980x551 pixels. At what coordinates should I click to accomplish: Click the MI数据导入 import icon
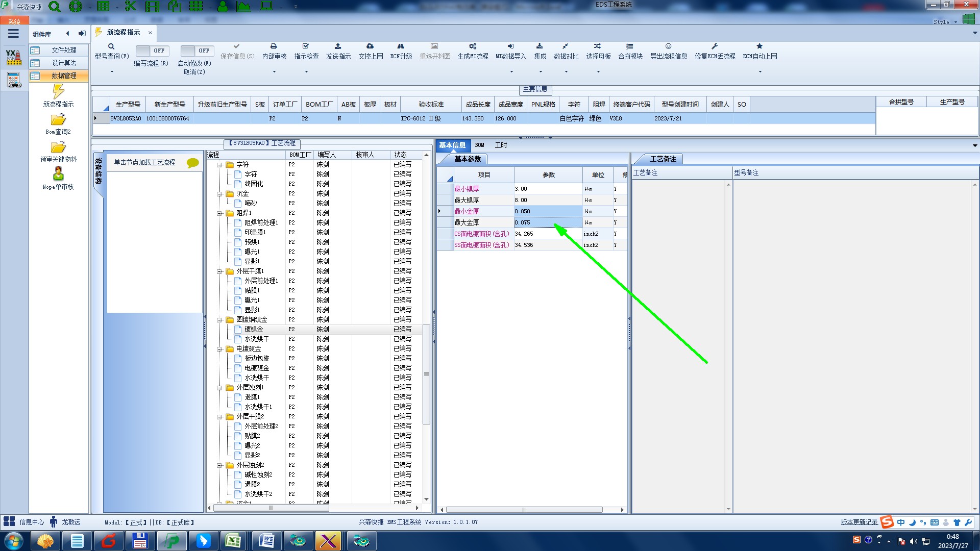point(510,46)
